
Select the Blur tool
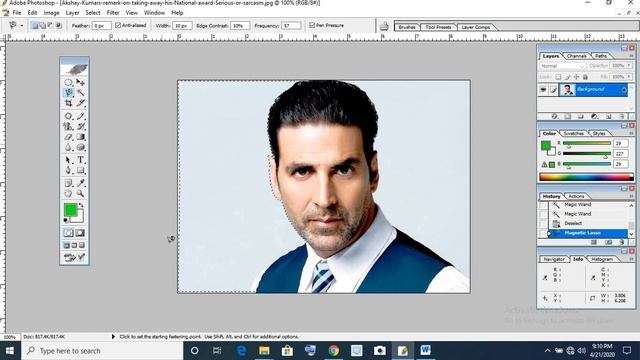[x=68, y=147]
